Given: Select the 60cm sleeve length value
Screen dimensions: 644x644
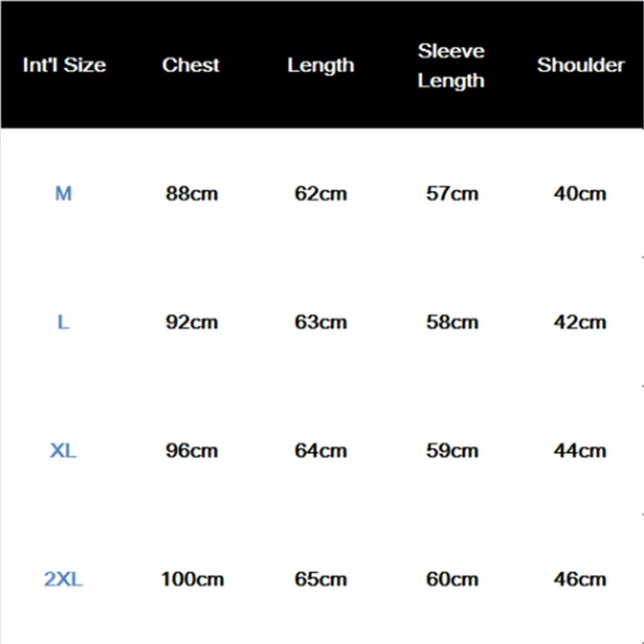Looking at the screenshot, I should pos(452,579).
